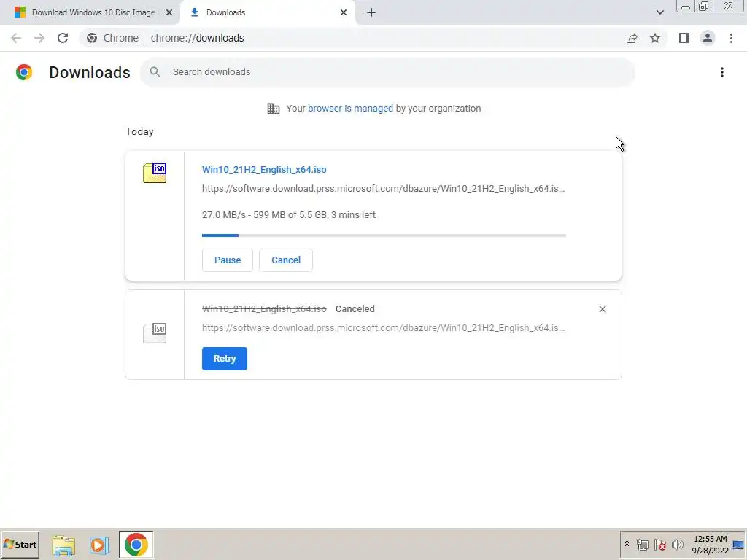Open the browser is managed link
Screen dimensions: 747x560
click(x=350, y=109)
